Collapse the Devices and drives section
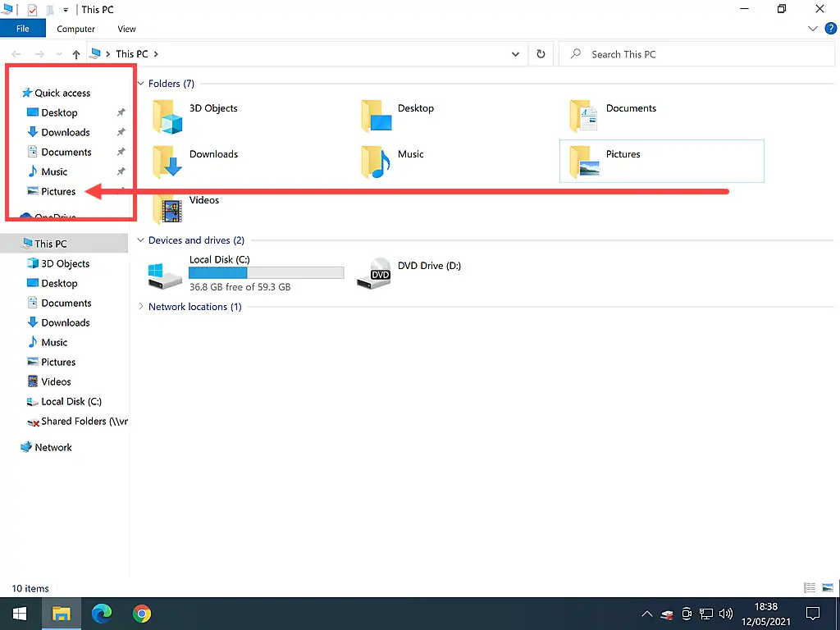Viewport: 840px width, 630px height. tap(140, 240)
